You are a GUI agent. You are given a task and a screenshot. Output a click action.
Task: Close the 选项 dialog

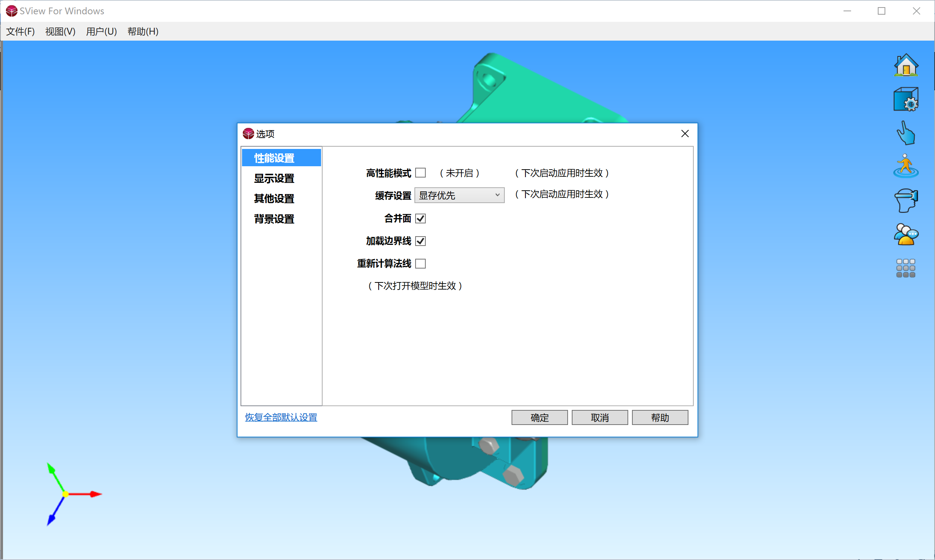(685, 134)
